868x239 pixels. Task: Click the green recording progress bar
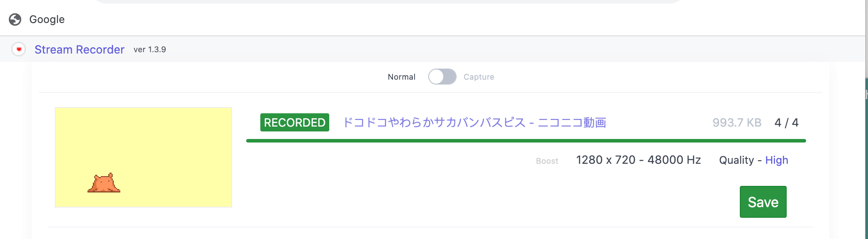click(x=526, y=141)
